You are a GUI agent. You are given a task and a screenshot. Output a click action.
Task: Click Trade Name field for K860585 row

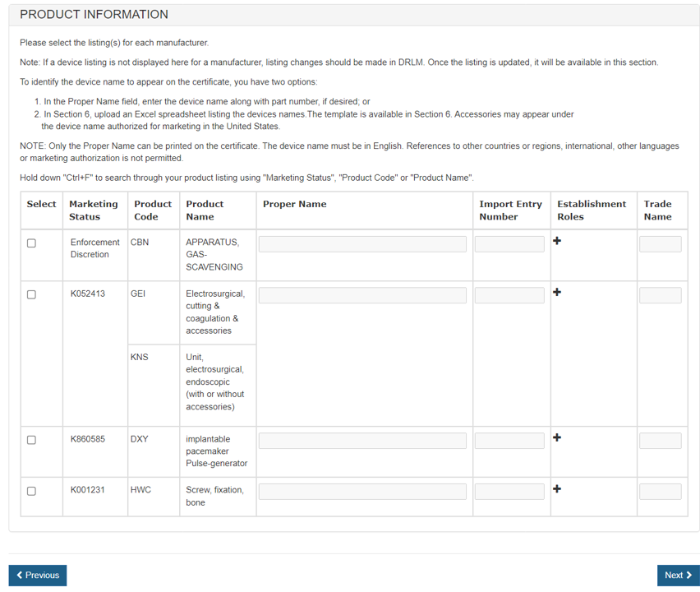pos(660,441)
